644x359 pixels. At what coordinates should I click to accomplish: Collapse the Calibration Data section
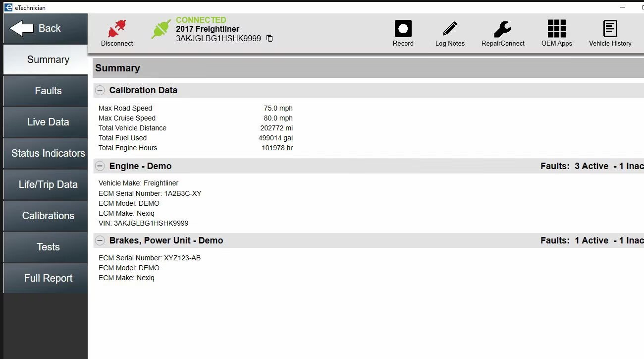pos(100,90)
